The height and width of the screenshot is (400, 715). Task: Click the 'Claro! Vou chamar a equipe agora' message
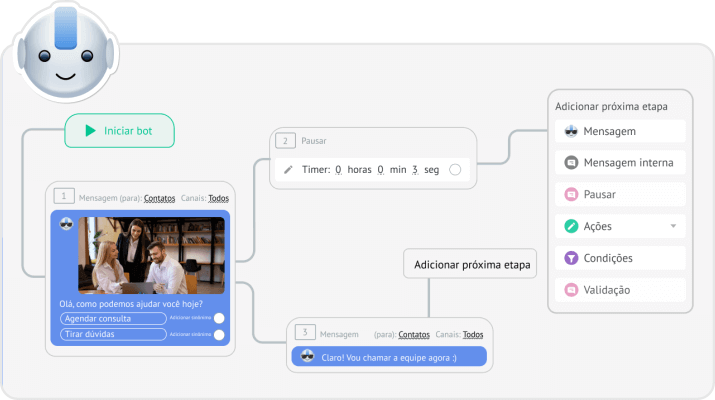[x=389, y=358]
